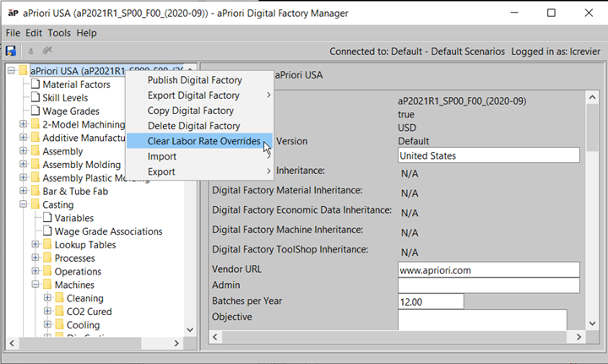Select the Material Factors tree item
Image resolution: width=608 pixels, height=364 pixels.
76,84
